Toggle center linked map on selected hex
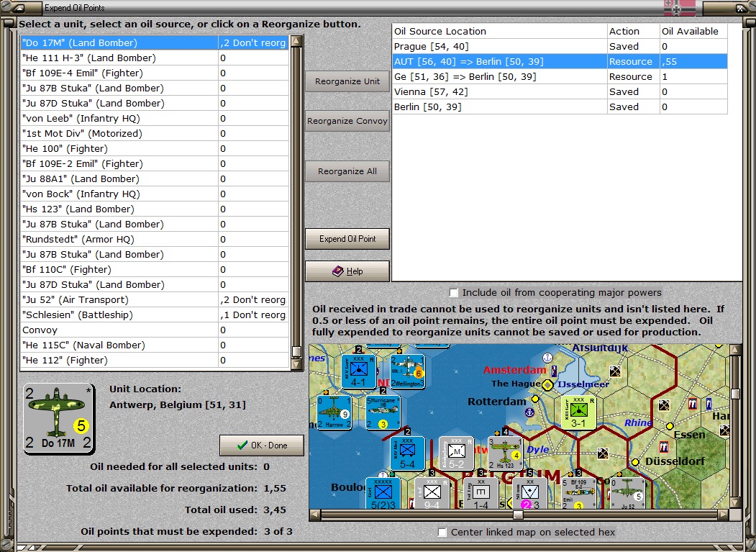Viewport: 756px width, 552px height. (x=442, y=532)
